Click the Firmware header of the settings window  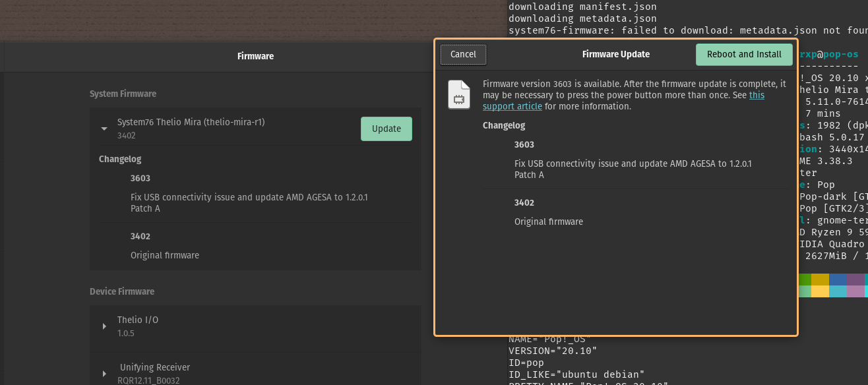click(x=255, y=56)
